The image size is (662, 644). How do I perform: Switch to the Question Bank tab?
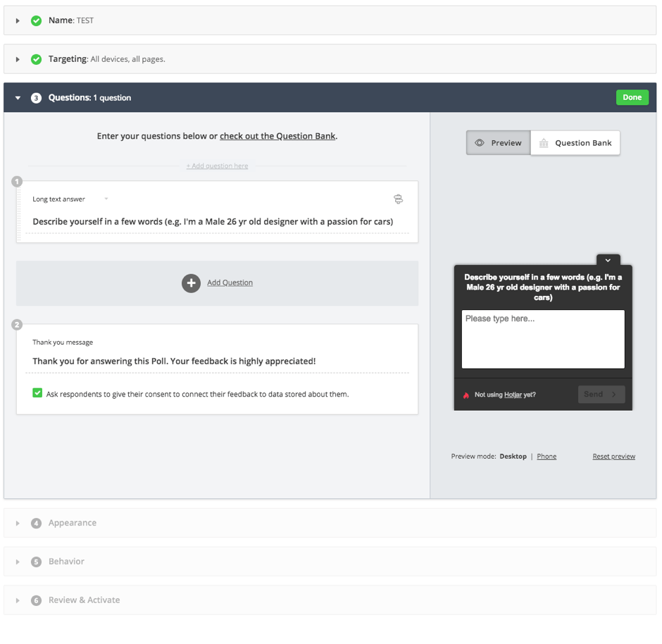[575, 143]
